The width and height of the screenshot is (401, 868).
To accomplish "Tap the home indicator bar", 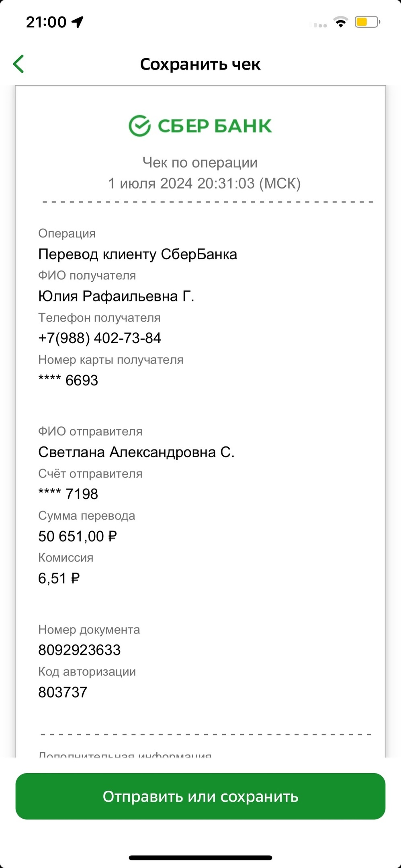I will point(200,858).
